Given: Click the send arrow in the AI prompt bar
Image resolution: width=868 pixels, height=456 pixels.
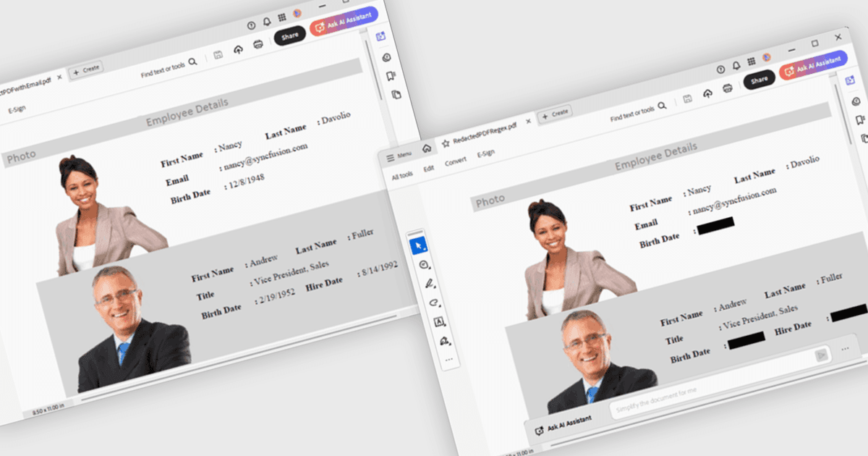Looking at the screenshot, I should point(820,355).
